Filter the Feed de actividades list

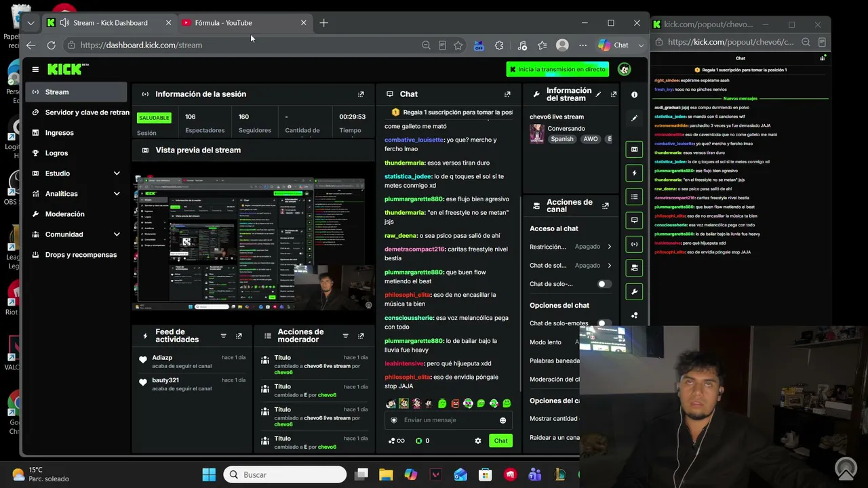coord(224,336)
